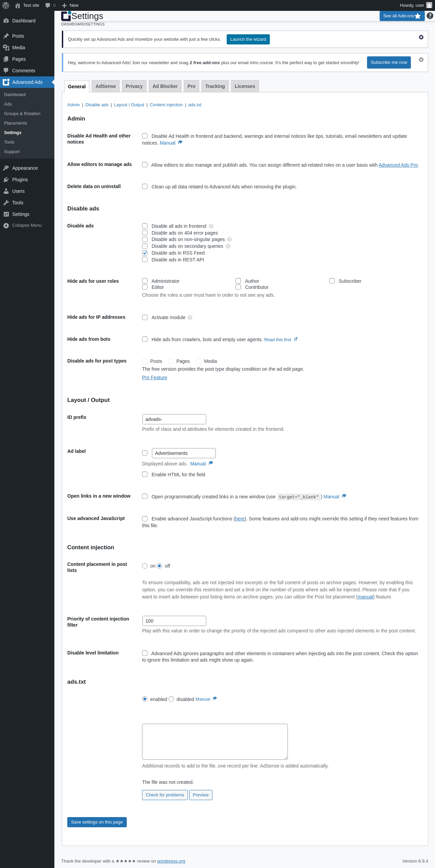Open the Tracking settings tab
This screenshot has width=435, height=868.
pos(215,86)
